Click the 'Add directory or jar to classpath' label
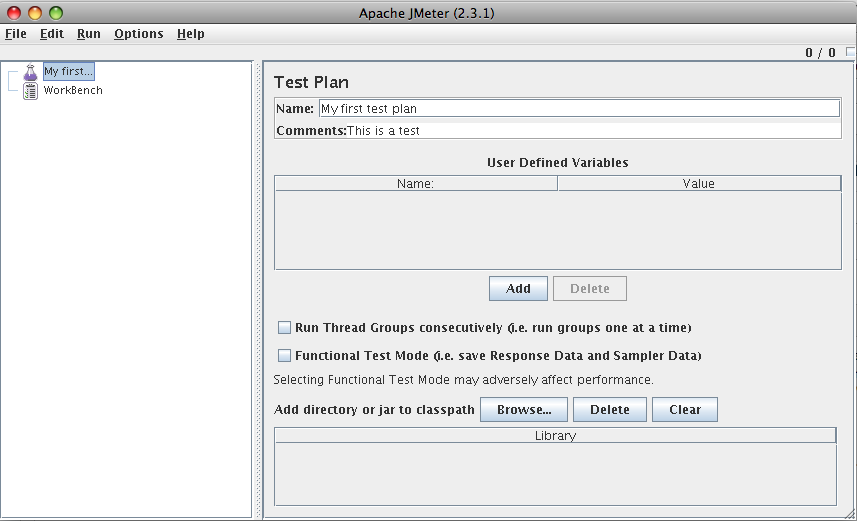 tap(374, 409)
